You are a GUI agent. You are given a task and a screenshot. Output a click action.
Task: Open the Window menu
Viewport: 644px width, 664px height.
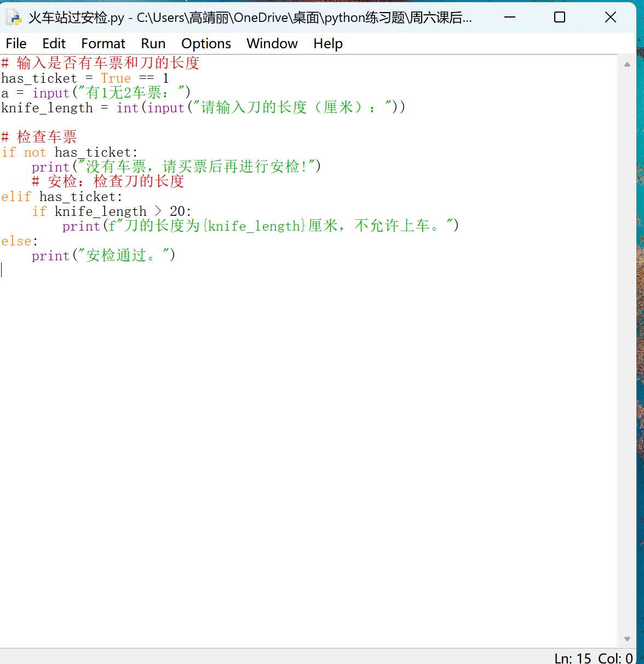pyautogui.click(x=272, y=43)
